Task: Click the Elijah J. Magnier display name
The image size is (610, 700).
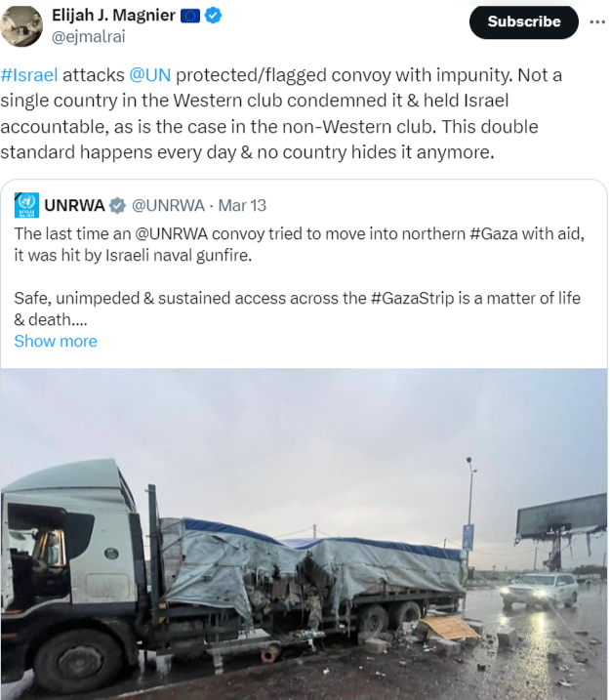Action: click(114, 16)
